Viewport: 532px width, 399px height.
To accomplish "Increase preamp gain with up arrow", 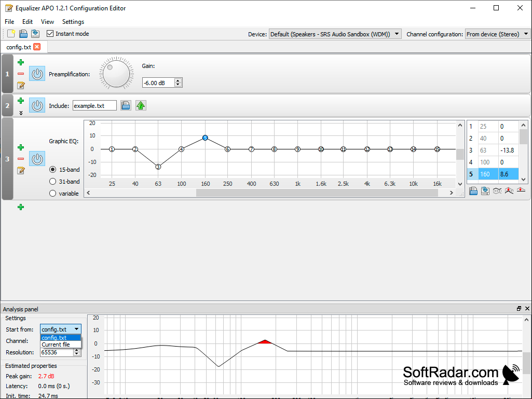I will coord(178,80).
